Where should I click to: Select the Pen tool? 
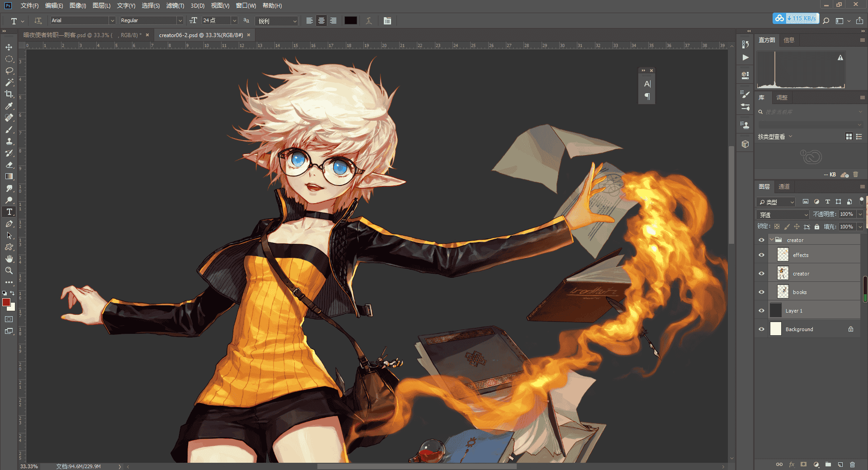point(9,223)
